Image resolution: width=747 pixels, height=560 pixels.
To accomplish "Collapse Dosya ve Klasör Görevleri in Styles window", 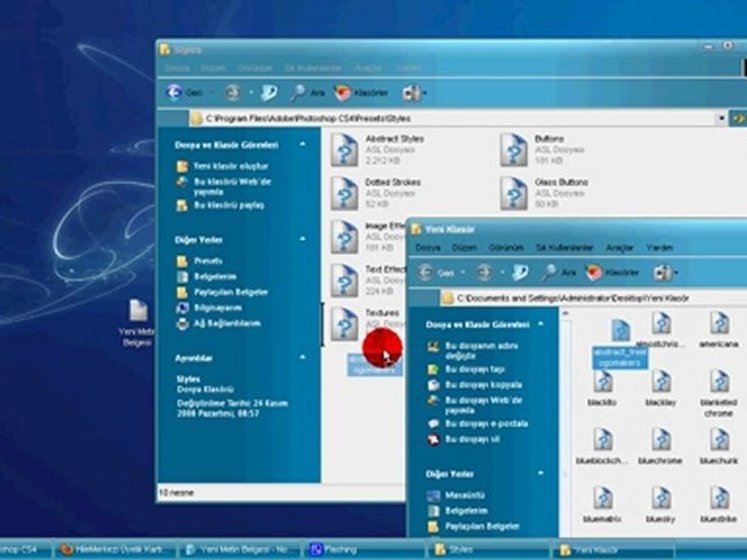I will tap(303, 144).
